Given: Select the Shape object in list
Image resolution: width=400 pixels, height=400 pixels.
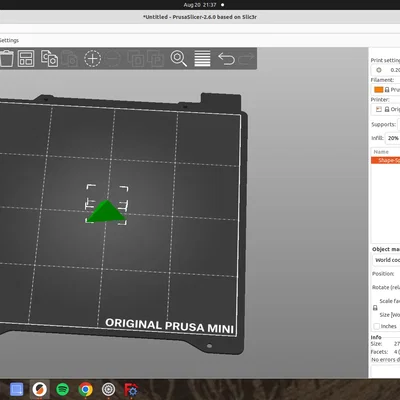Looking at the screenshot, I should coord(386,160).
